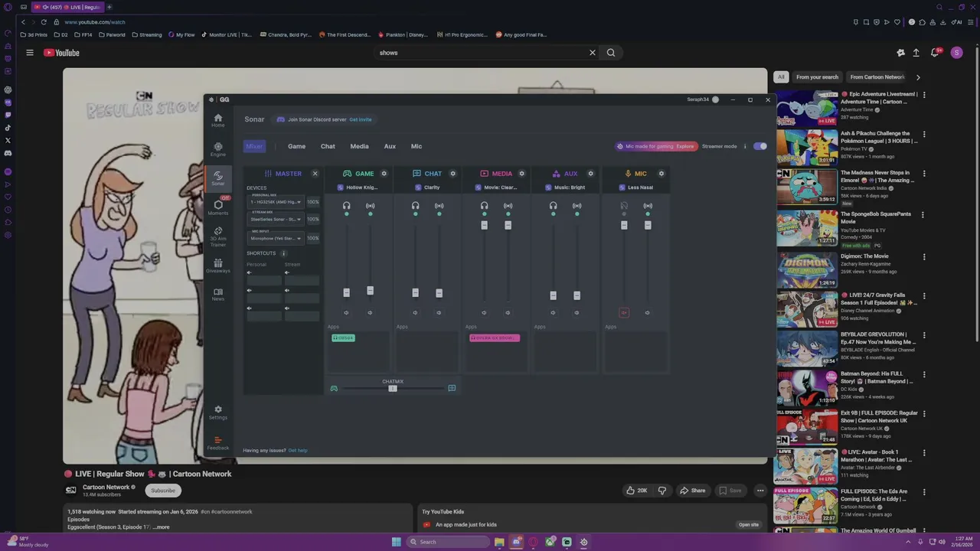Viewport: 980px width, 551px height.
Task: Toggle Streamer mode switch
Action: tap(759, 146)
